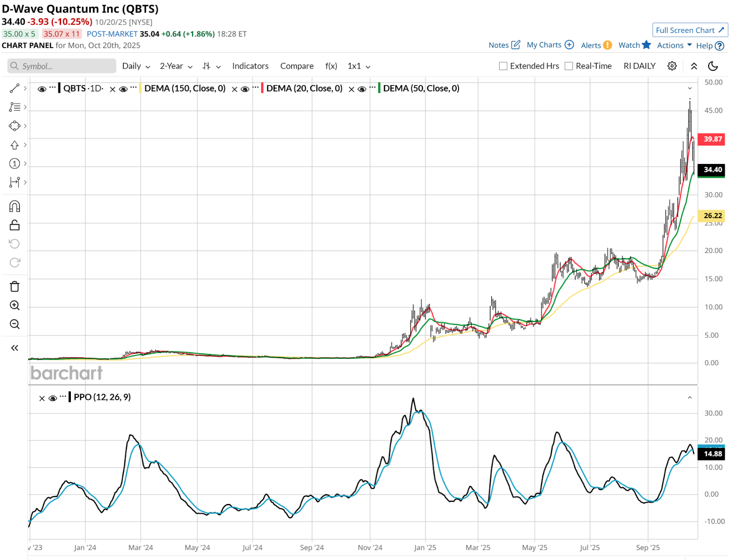Open the Indicators menu
741x560 pixels.
(250, 66)
